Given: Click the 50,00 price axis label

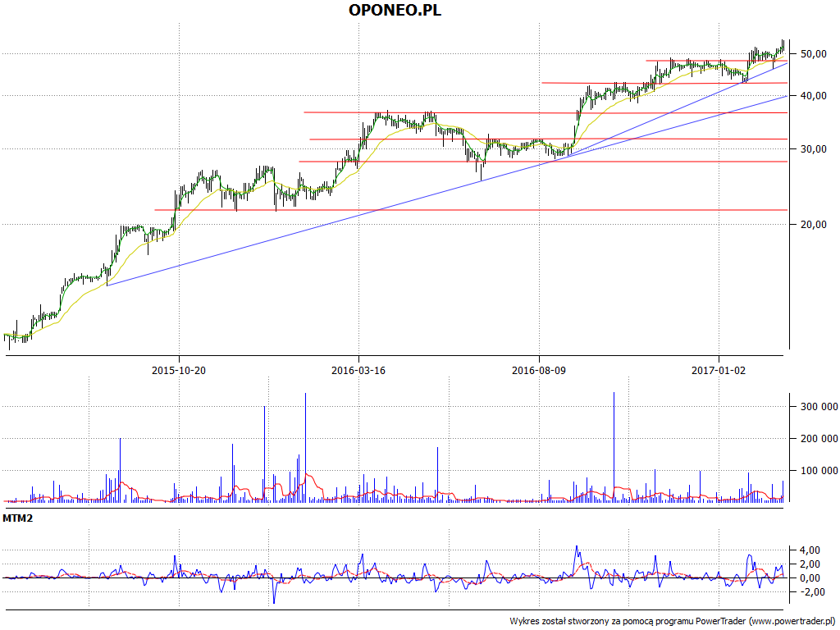Looking at the screenshot, I should click(813, 54).
